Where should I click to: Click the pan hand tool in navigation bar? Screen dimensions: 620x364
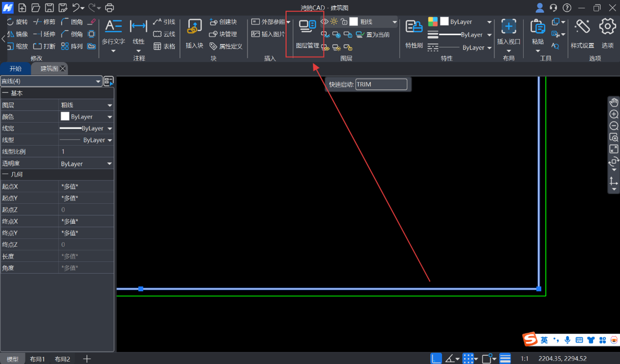[x=614, y=102]
